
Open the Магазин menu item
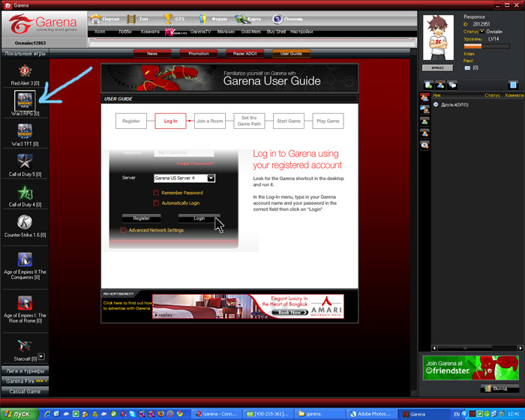[x=226, y=32]
